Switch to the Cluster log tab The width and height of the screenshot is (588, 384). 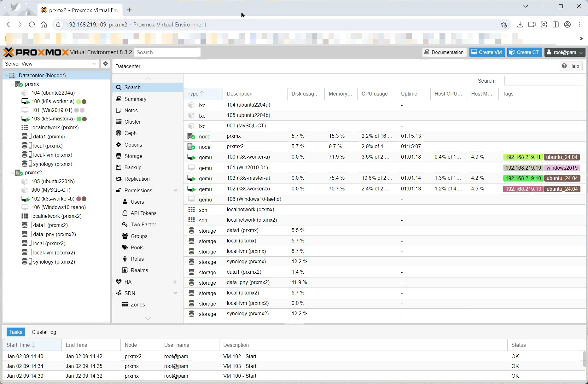pyautogui.click(x=44, y=332)
